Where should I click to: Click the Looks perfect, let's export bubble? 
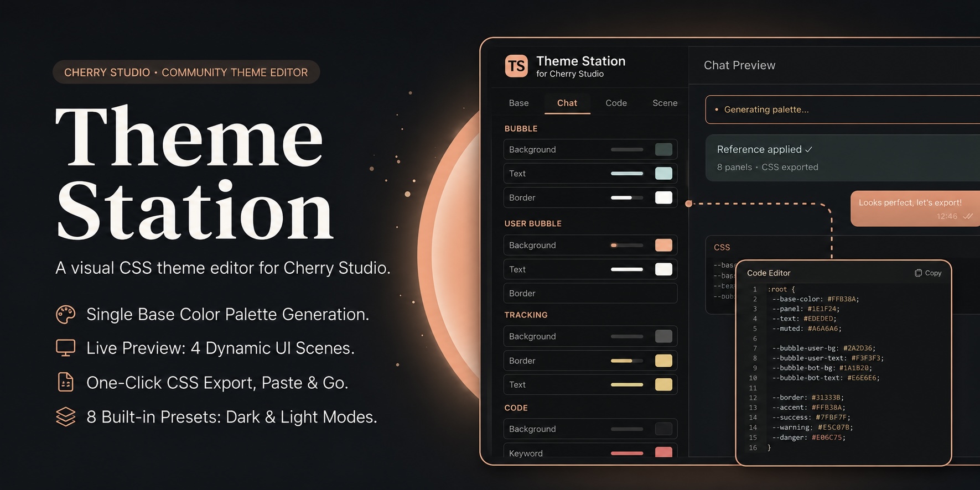pyautogui.click(x=915, y=208)
